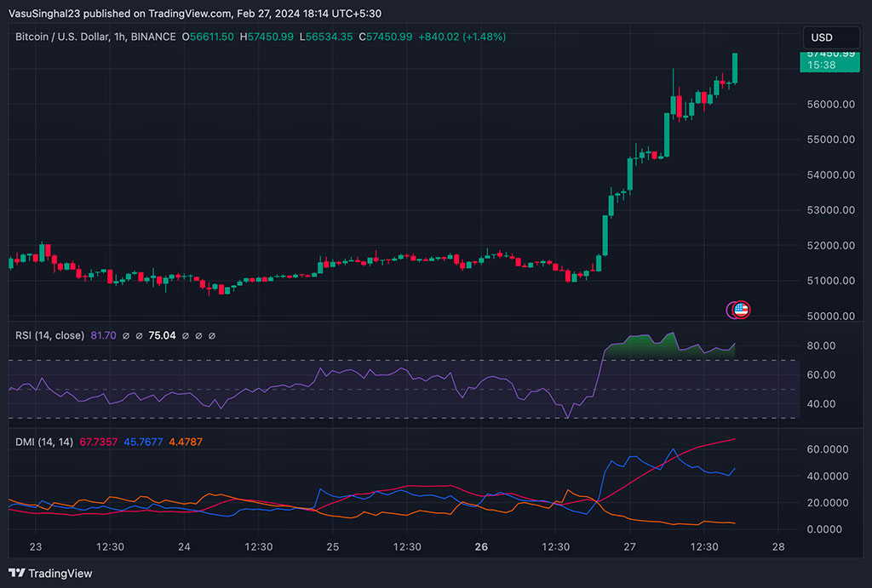Click the RSI (14, close) indicator label
This screenshot has width=872, height=588.
pyautogui.click(x=49, y=335)
